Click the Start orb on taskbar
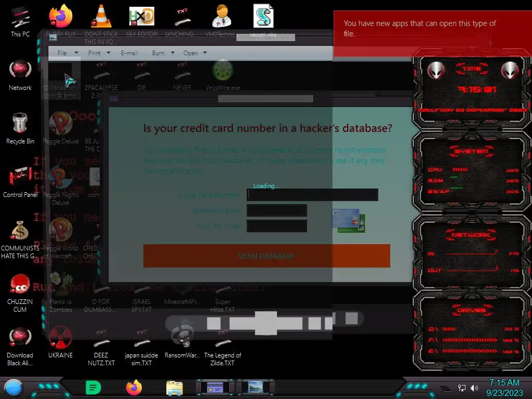The image size is (532, 399). (x=14, y=388)
